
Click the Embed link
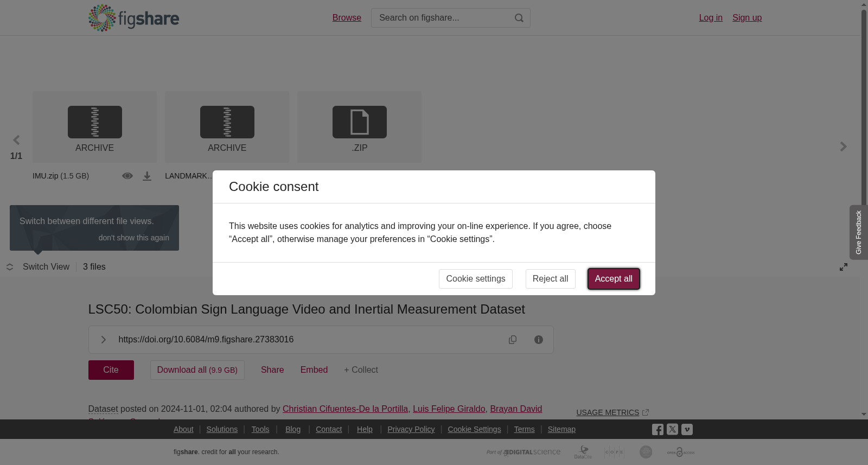coord(314,370)
